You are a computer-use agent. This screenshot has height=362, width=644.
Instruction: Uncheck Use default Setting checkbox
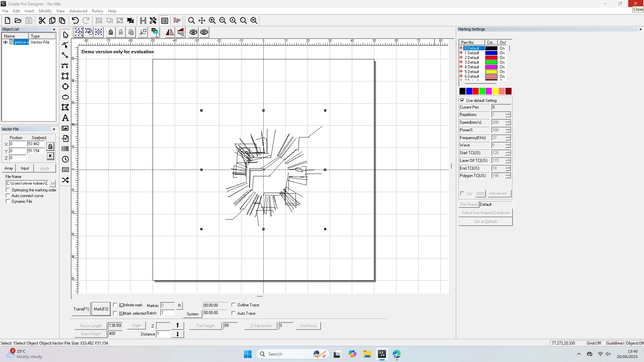[463, 101]
